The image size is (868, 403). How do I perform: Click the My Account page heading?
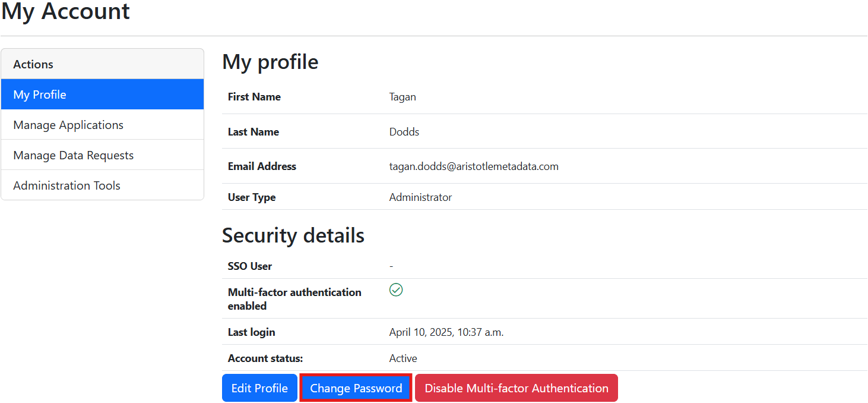(65, 12)
